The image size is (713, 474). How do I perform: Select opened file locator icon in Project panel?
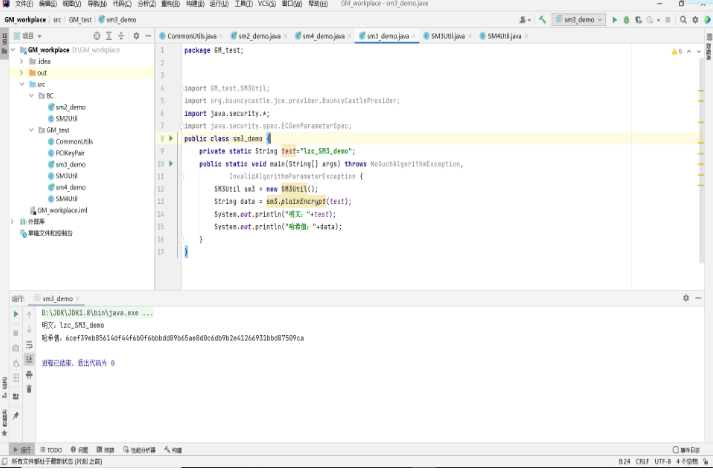tap(96, 36)
